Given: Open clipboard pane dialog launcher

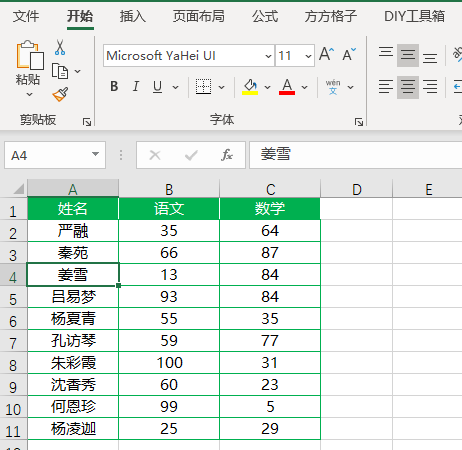Looking at the screenshot, I should tap(87, 122).
